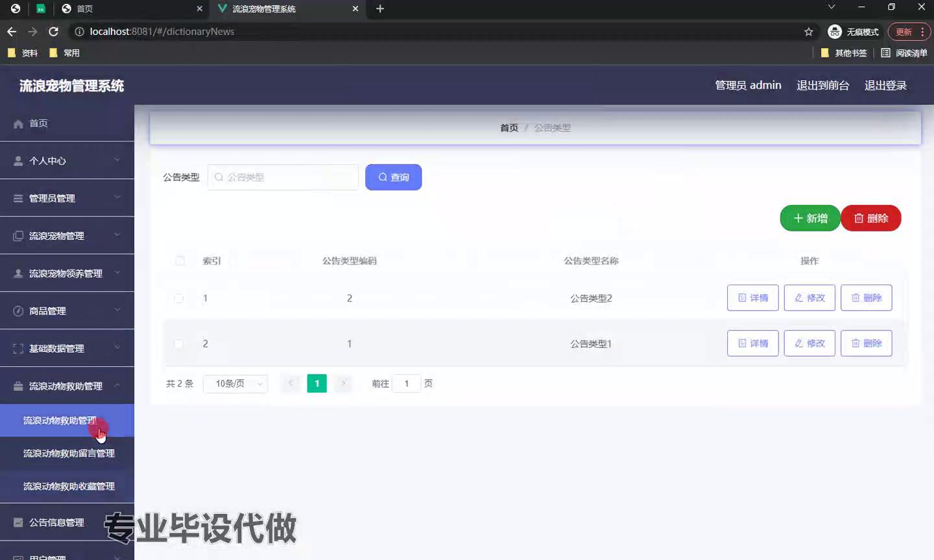The image size is (934, 560).
Task: Click the 退出登录 link in header
Action: (x=885, y=86)
